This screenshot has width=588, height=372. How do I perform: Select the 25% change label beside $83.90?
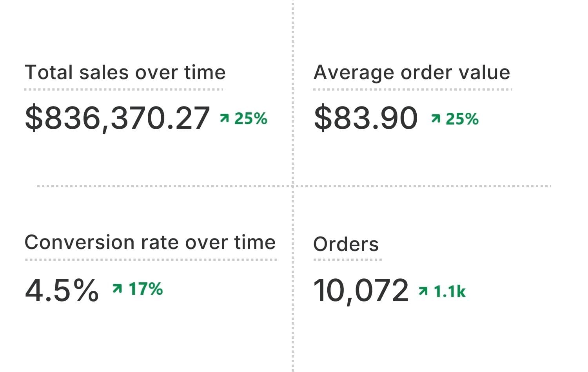pos(462,119)
